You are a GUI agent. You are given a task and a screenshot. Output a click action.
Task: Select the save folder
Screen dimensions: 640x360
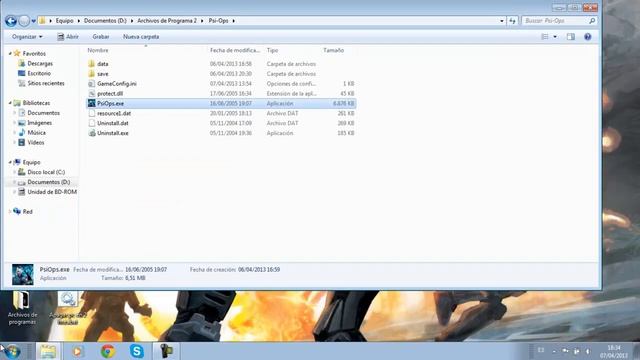pos(102,74)
